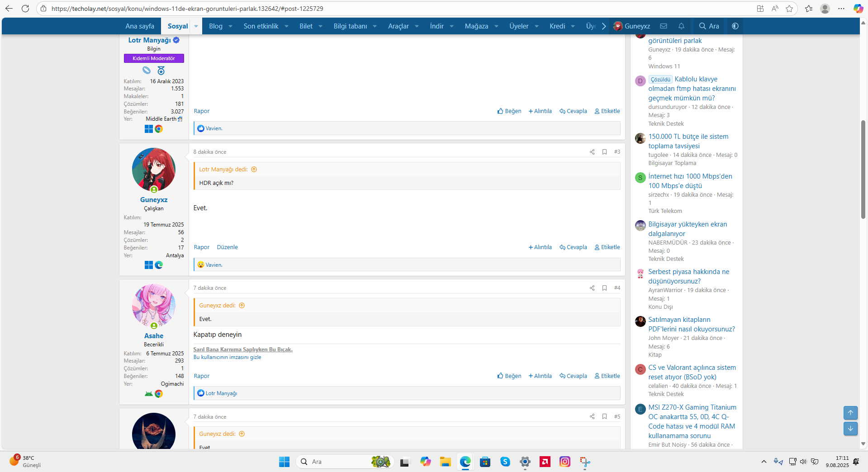Open the Blog menu item

click(216, 26)
